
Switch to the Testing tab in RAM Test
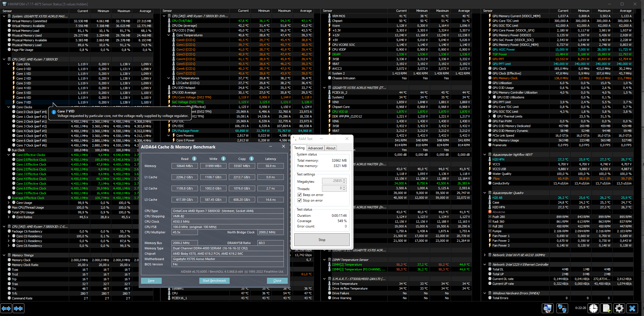[x=299, y=148]
